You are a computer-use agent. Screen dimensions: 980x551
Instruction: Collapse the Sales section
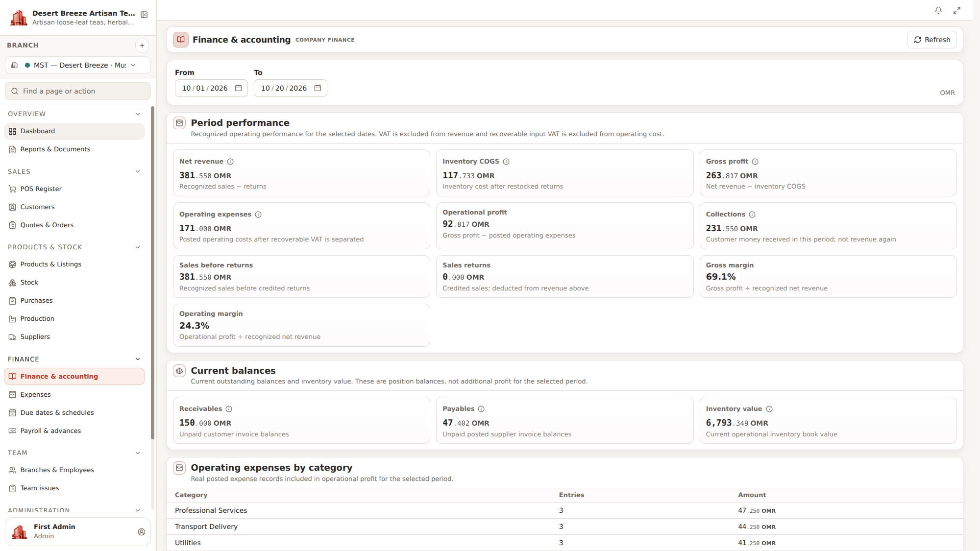[138, 171]
